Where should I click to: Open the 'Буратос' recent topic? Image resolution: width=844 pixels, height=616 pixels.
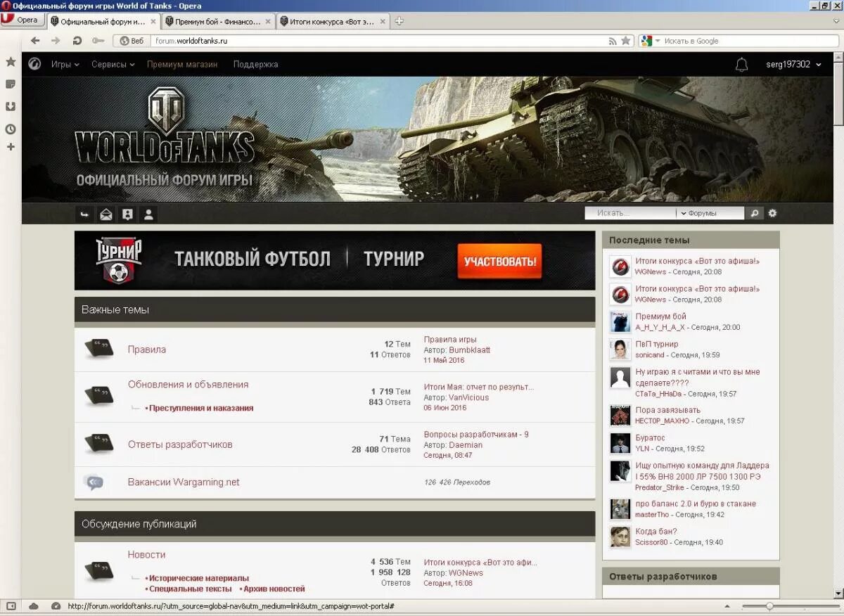click(650, 437)
